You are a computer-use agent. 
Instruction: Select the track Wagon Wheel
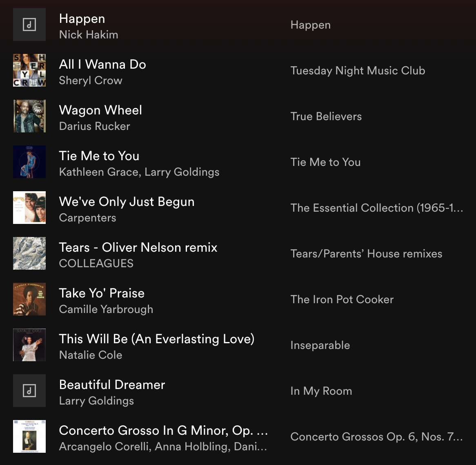pos(100,110)
